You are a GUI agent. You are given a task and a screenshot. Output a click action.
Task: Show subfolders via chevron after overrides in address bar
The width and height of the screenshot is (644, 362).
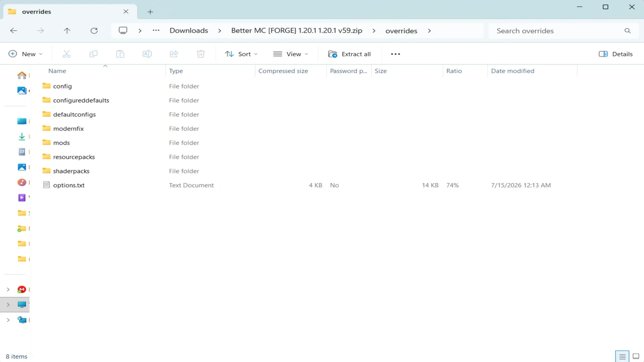tap(429, 31)
